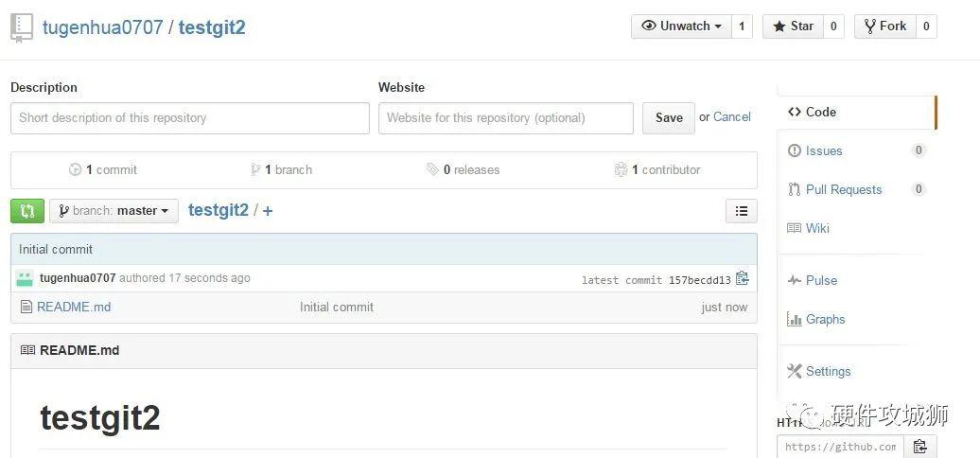Image resolution: width=980 pixels, height=458 pixels.
Task: Switch to the Code tab
Action: 856,113
